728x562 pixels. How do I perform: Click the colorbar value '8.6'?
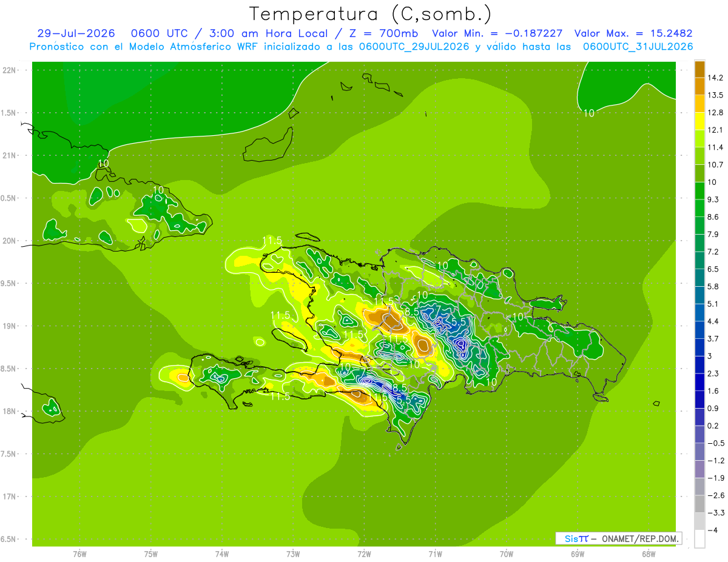[713, 217]
